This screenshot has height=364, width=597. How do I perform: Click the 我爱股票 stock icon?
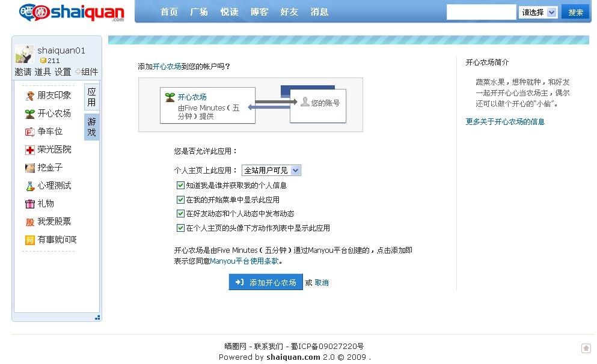[29, 222]
